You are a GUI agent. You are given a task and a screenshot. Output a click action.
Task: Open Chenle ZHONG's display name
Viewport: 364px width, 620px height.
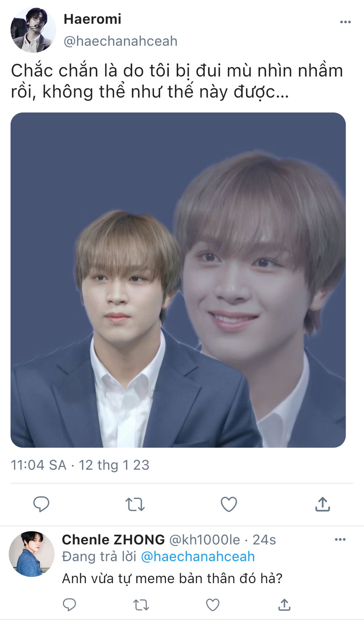113,540
